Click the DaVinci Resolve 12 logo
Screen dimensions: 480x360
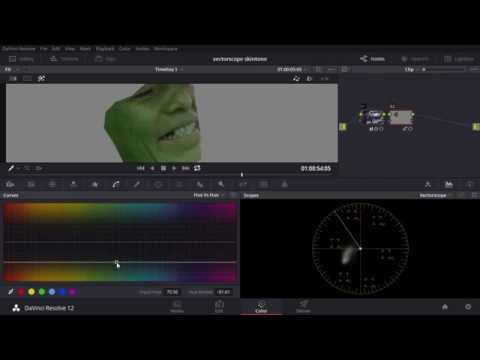(16, 308)
